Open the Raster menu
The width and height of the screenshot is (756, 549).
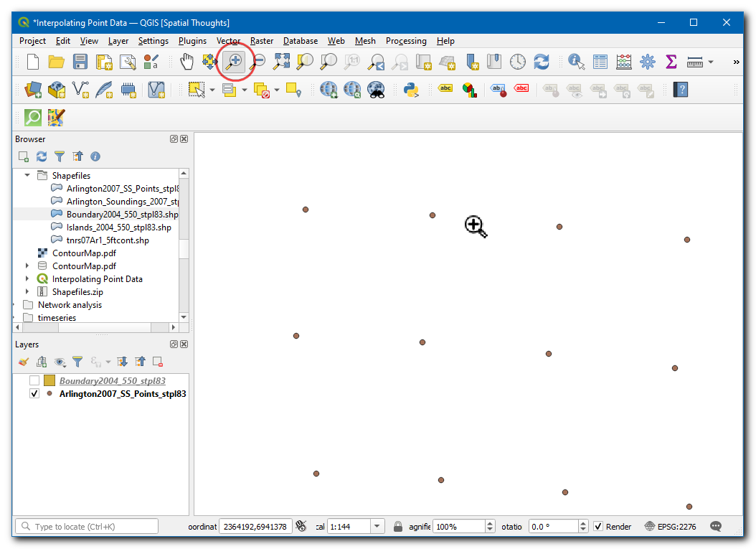(262, 41)
